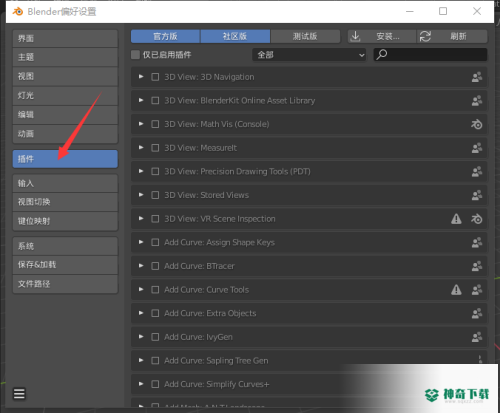This screenshot has height=413, width=500.
Task: Toggle the 社区版 filter button
Action: 235,36
